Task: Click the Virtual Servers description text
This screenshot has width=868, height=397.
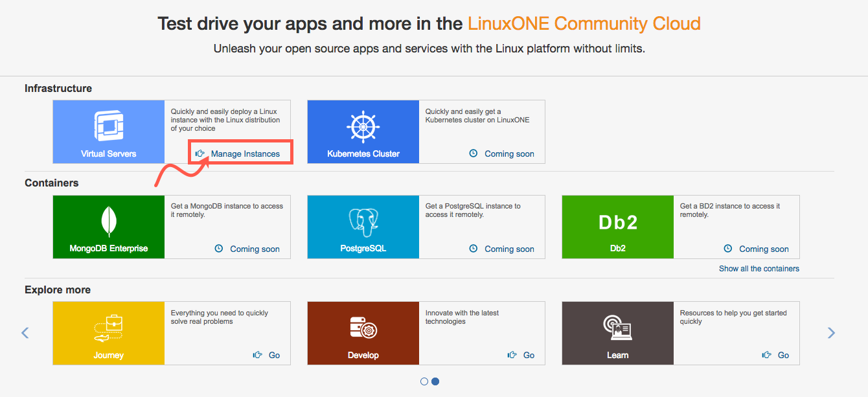Action: [225, 120]
